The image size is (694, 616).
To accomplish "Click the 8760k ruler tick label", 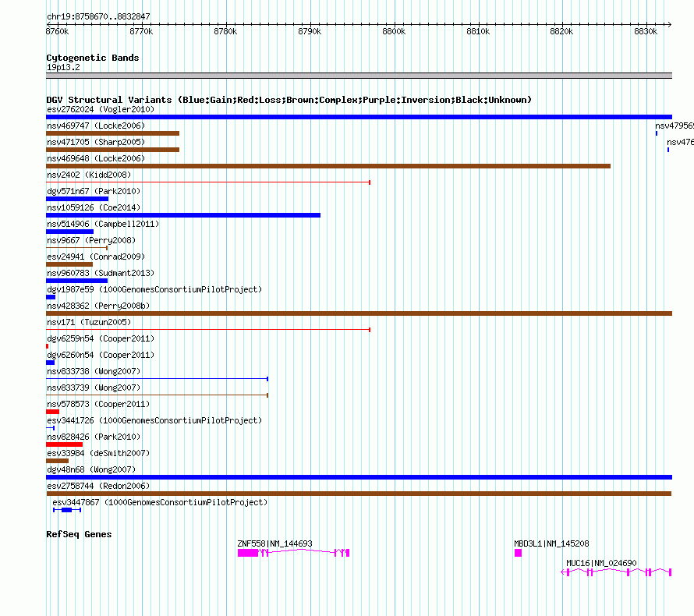I will click(57, 31).
